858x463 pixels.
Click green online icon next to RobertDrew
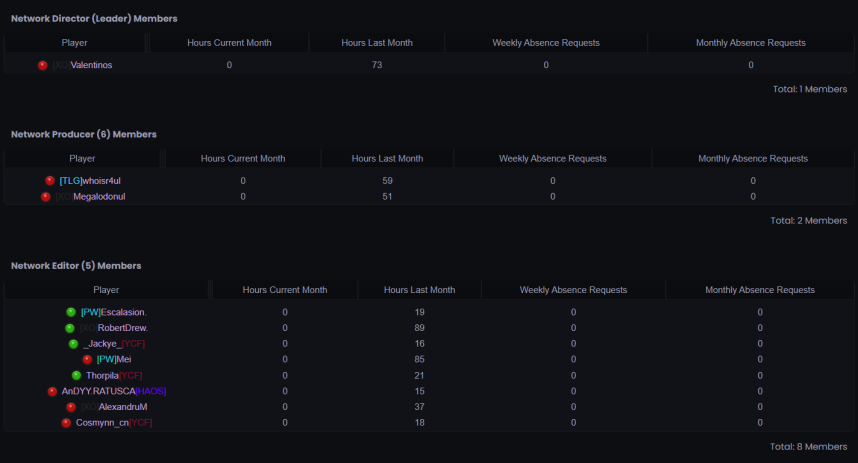[x=70, y=328]
